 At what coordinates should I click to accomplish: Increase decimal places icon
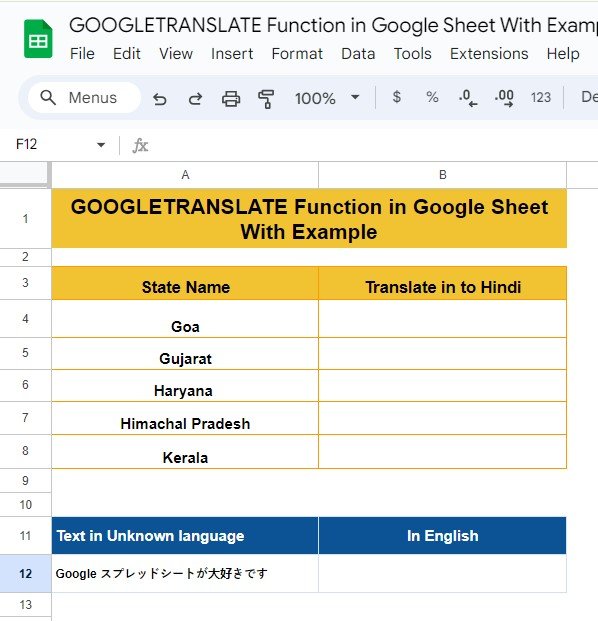pos(504,98)
